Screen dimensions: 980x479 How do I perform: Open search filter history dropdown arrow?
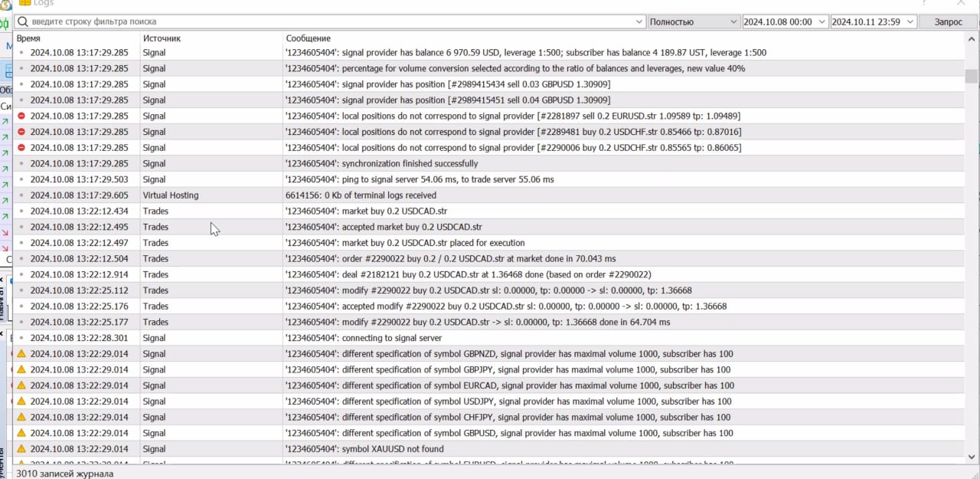point(640,21)
